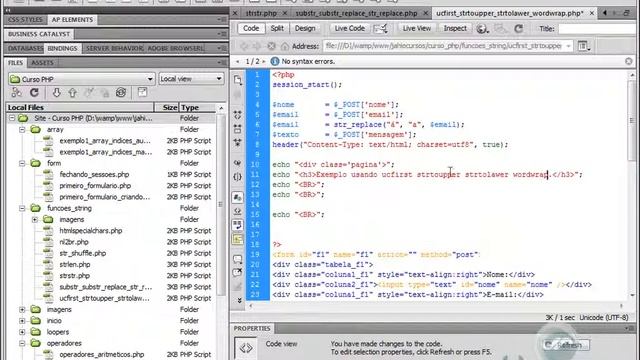Open the Curso PHP site dropdown

(82, 79)
